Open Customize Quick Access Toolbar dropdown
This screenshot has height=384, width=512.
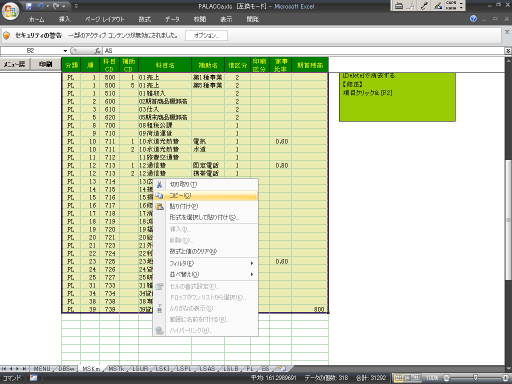[76, 6]
